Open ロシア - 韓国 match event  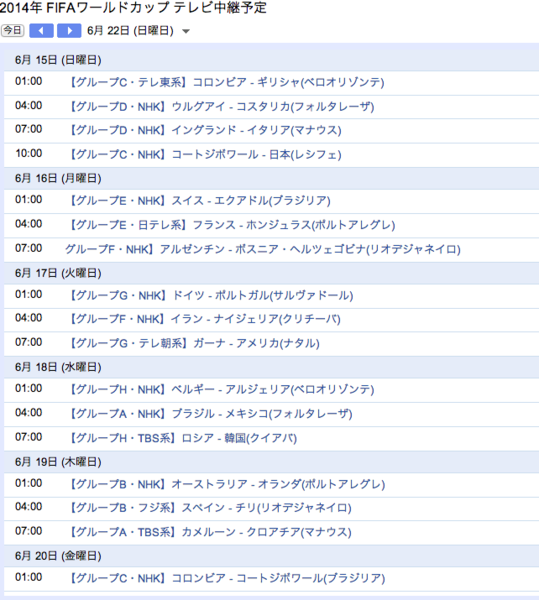tap(182, 438)
